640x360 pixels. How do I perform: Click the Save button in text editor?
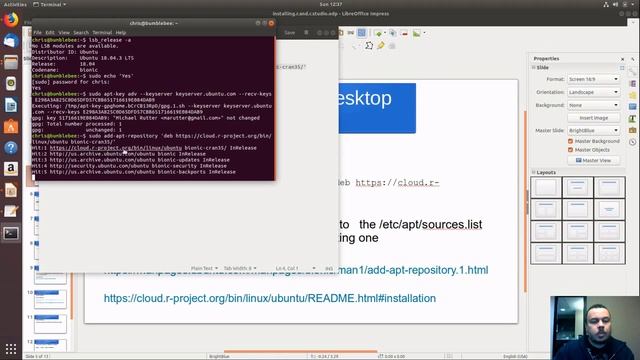click(290, 32)
